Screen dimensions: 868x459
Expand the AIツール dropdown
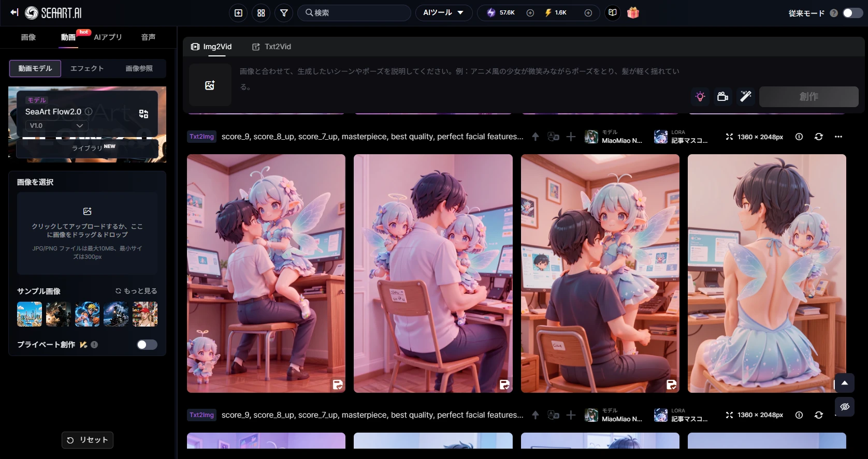pos(443,13)
